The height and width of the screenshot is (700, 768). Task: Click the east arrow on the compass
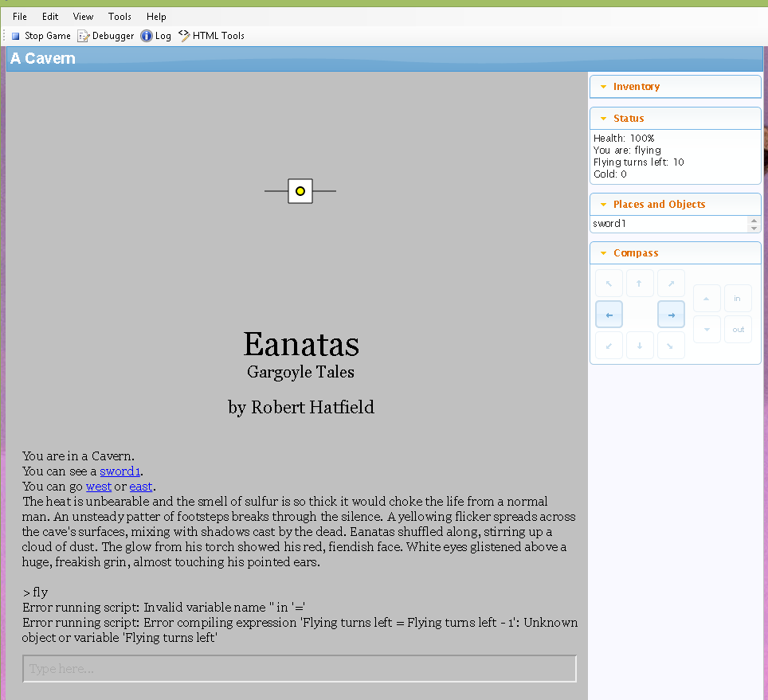pos(671,315)
